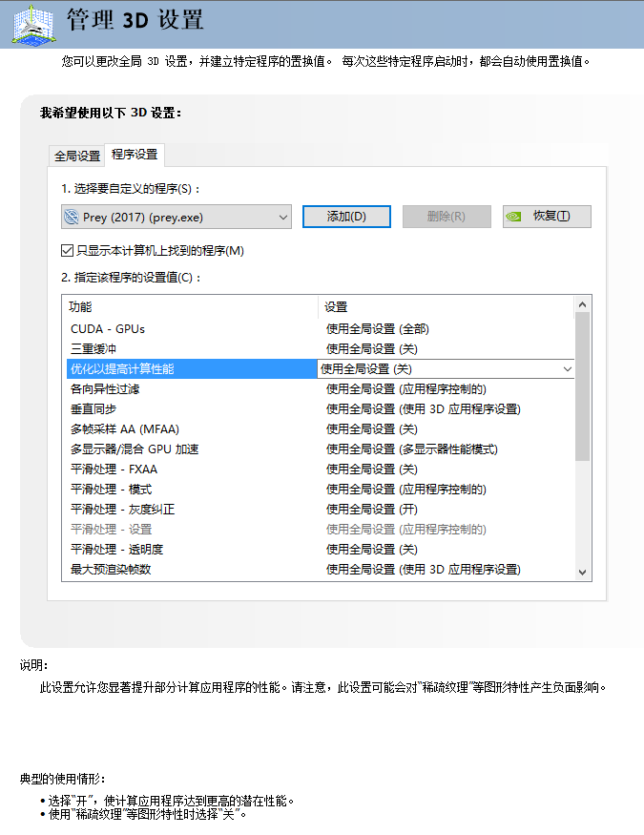Select the 最大预渲染帧数 row
Viewport: 644px width, 835px height.
click(321, 570)
